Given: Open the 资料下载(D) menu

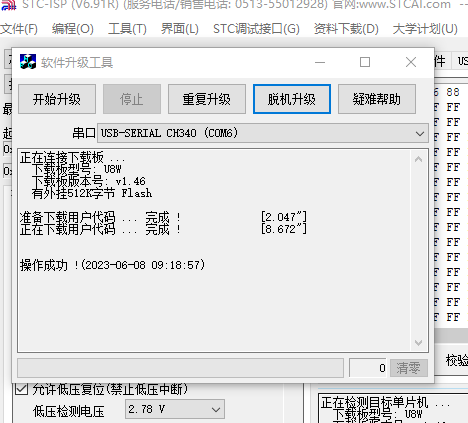Looking at the screenshot, I should pos(346,29).
